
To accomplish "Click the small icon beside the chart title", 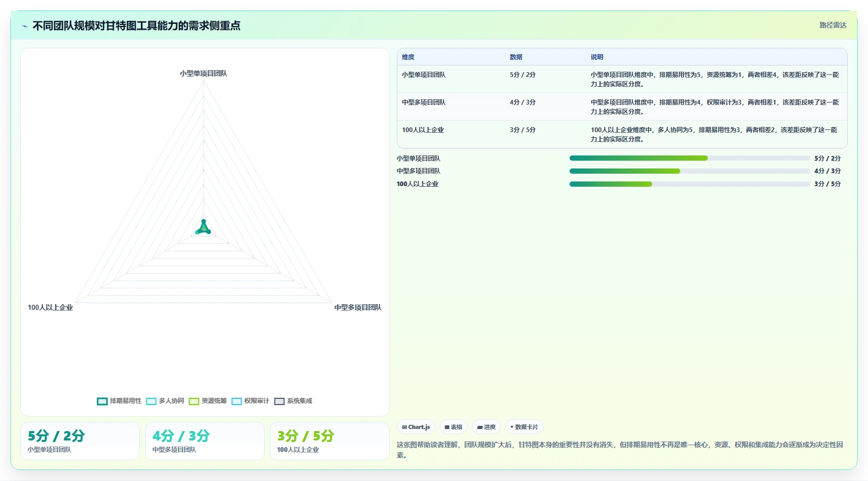I will tap(24, 26).
